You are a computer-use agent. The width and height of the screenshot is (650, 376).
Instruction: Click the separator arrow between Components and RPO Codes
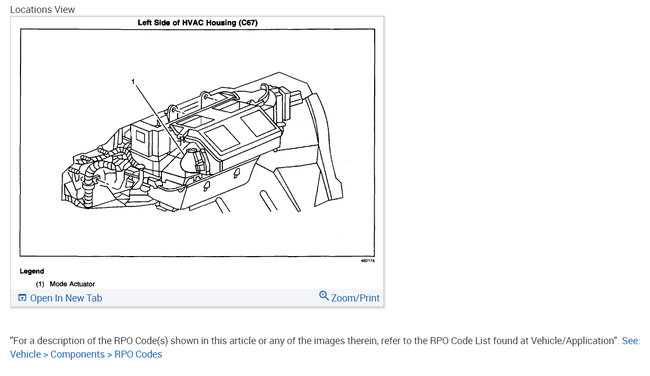(109, 355)
